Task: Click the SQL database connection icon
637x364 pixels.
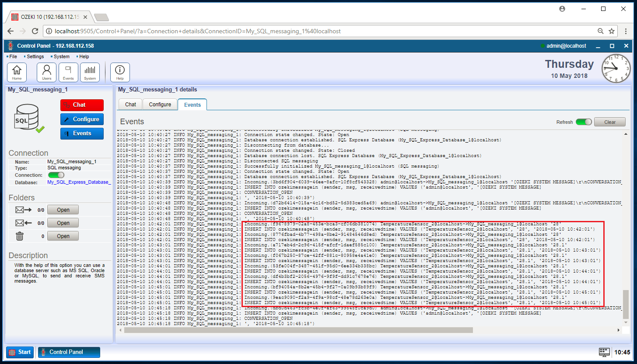Action: pos(28,116)
